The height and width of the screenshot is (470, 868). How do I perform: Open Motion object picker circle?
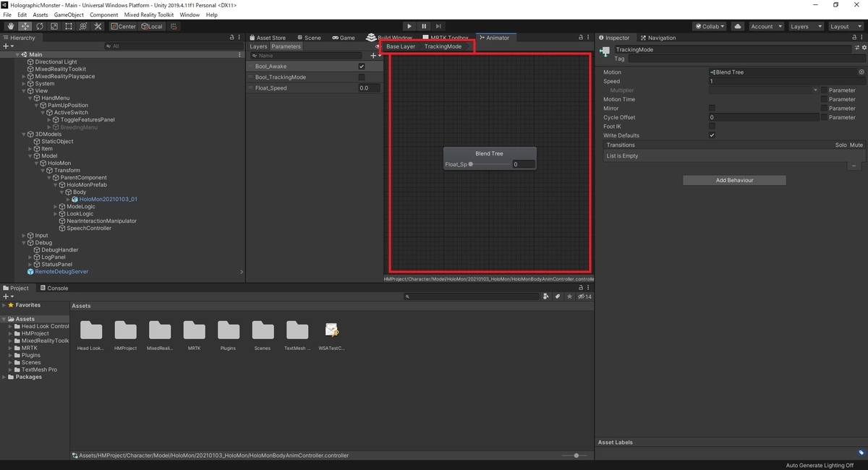(x=861, y=72)
